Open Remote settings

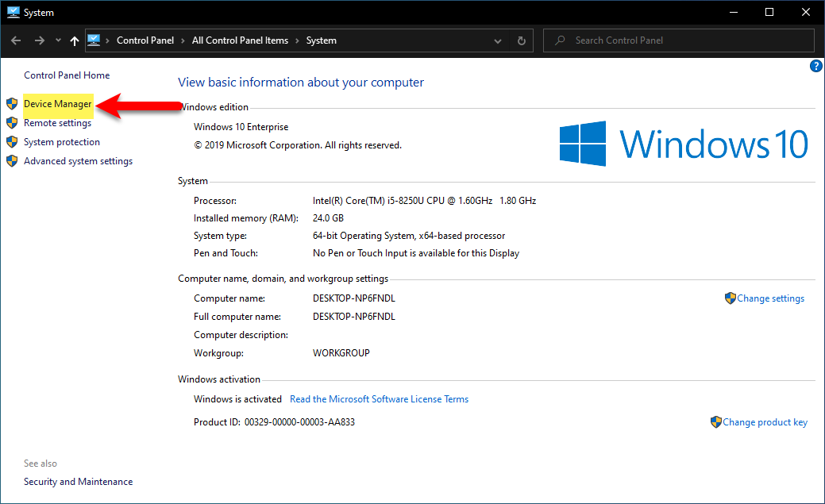click(x=57, y=123)
